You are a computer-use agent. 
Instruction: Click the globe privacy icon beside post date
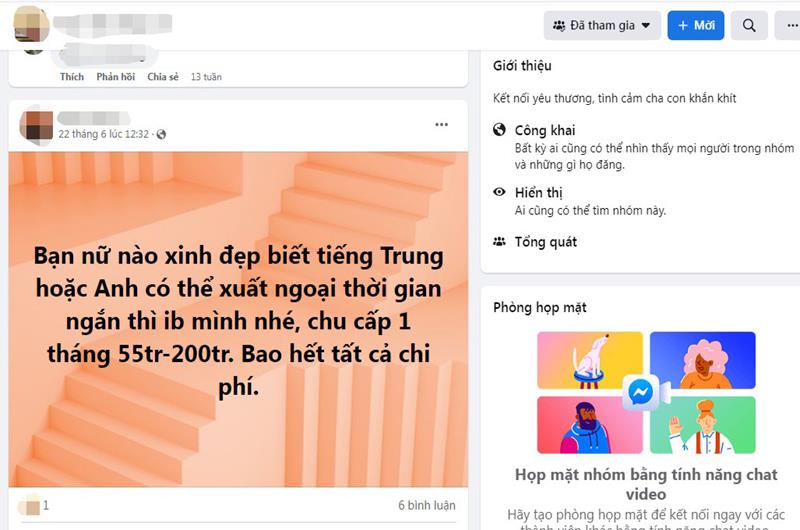pos(161,134)
